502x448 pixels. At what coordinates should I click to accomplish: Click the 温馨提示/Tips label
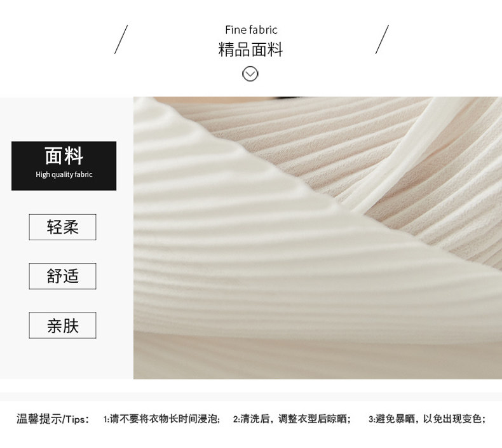click(53, 419)
